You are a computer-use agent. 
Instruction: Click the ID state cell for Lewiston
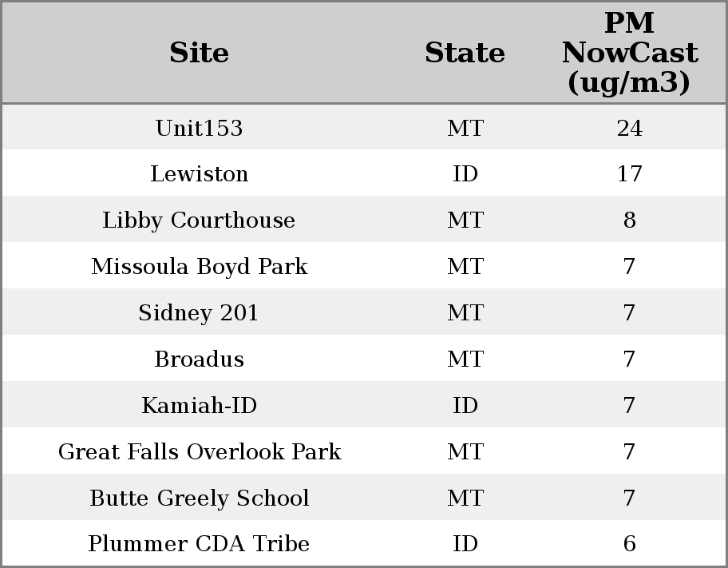point(465,174)
